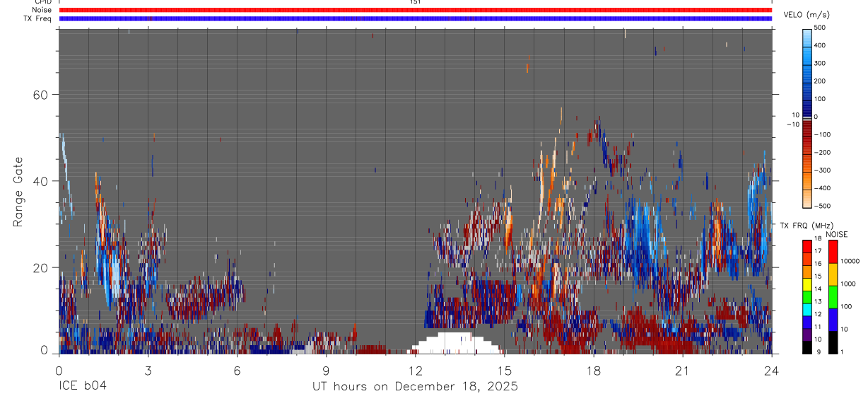Click the '6' hour tick on the UT axis
The height and width of the screenshot is (401, 868).
[237, 369]
